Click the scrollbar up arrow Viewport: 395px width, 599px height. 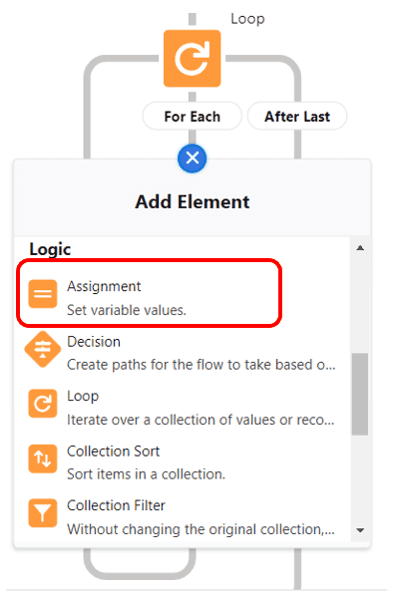[x=360, y=248]
